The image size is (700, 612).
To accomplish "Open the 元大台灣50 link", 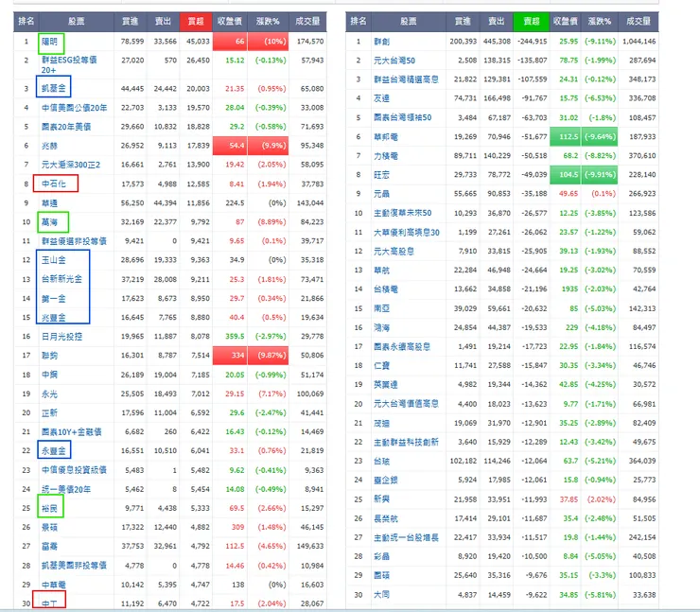I will (394, 61).
